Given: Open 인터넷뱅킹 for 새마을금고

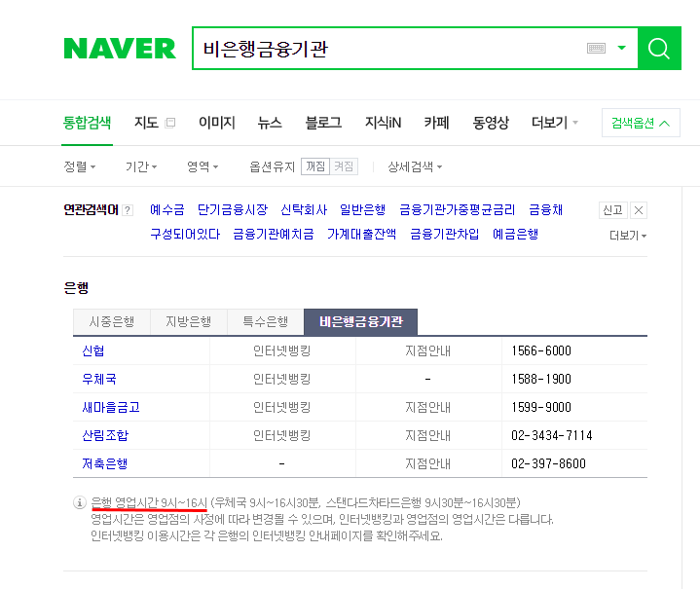Looking at the screenshot, I should click(281, 407).
